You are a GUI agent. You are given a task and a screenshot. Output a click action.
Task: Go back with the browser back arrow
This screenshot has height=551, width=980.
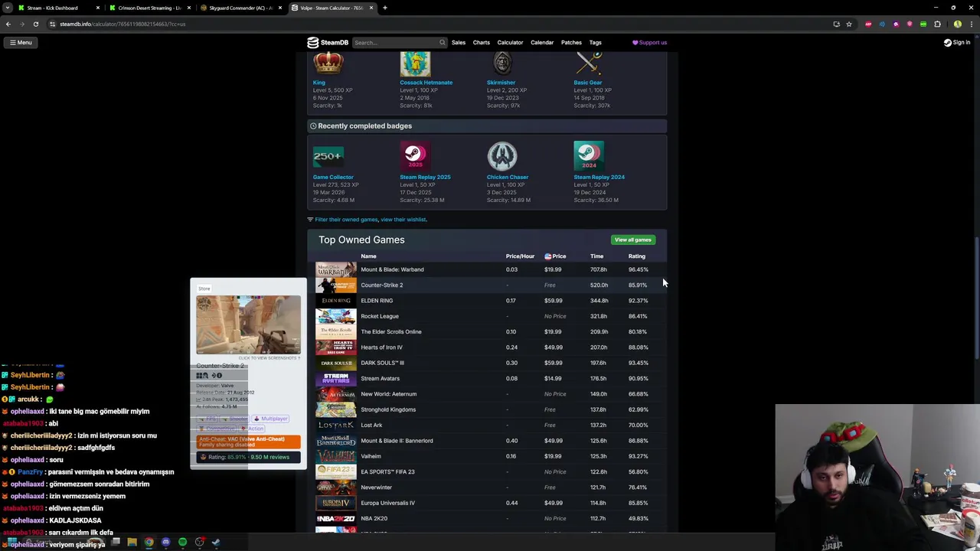[8, 24]
